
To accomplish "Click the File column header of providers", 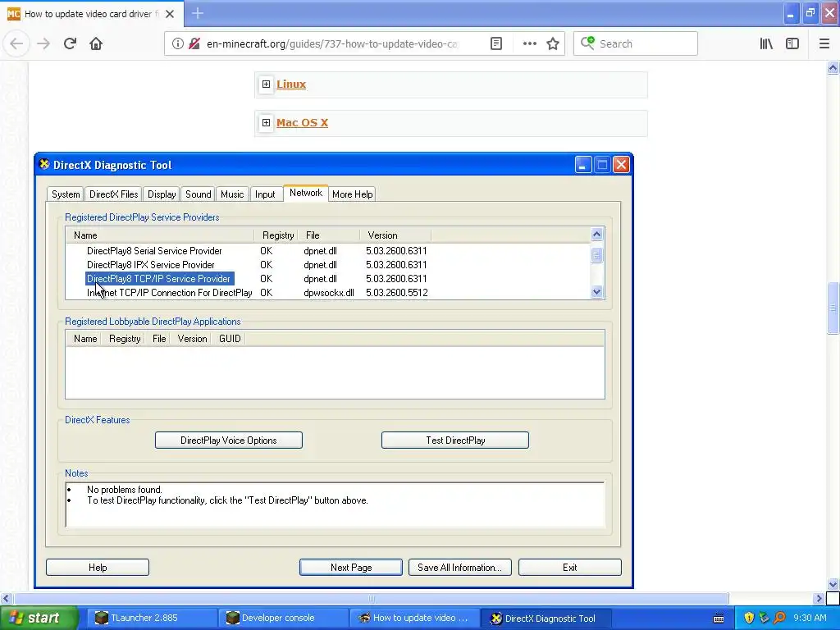I will pyautogui.click(x=331, y=235).
